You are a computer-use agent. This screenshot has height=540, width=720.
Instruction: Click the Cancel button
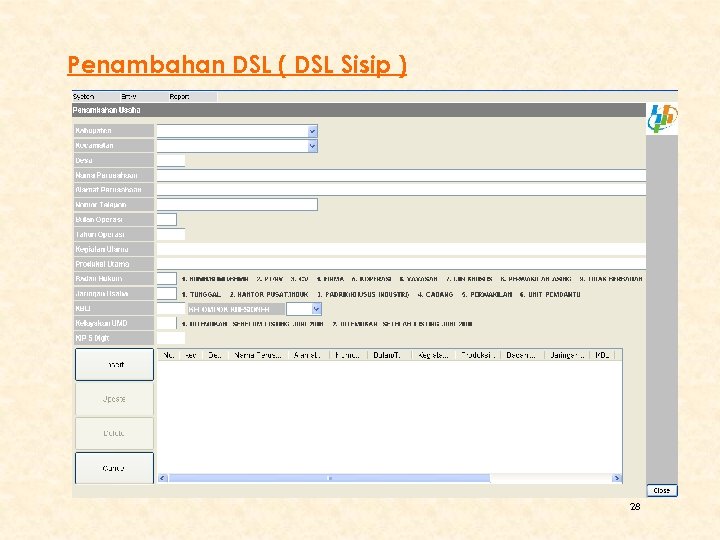coord(114,468)
